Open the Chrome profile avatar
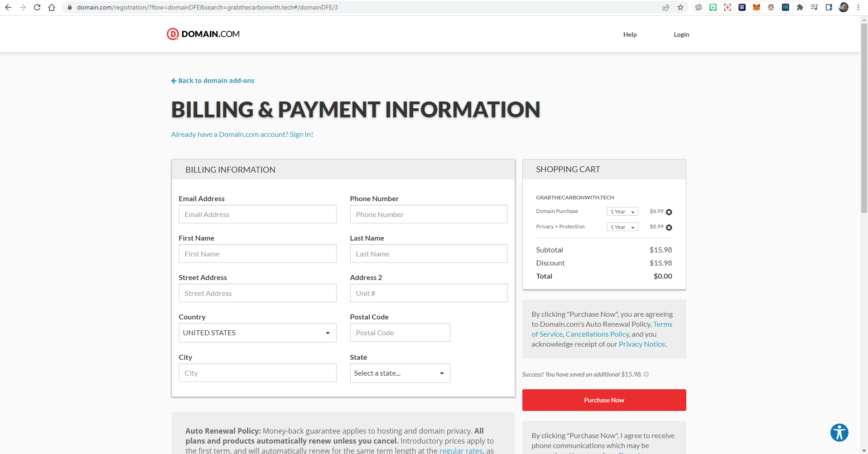This screenshot has height=454, width=868. coord(844,7)
